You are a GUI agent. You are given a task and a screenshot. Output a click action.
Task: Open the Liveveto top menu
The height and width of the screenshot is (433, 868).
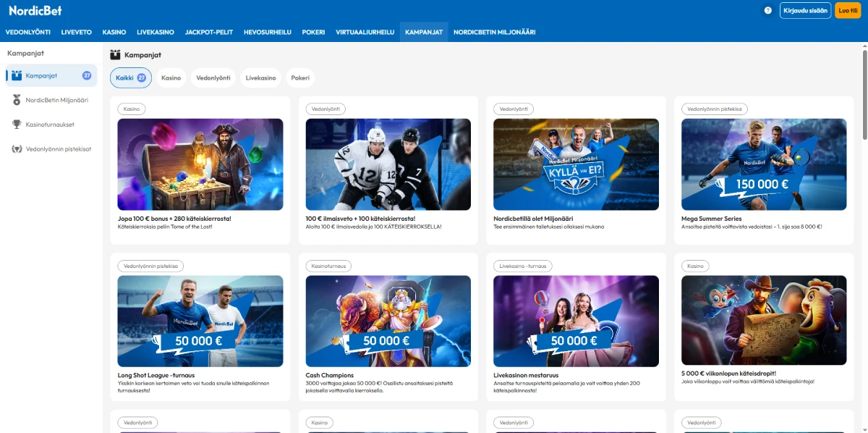(77, 32)
